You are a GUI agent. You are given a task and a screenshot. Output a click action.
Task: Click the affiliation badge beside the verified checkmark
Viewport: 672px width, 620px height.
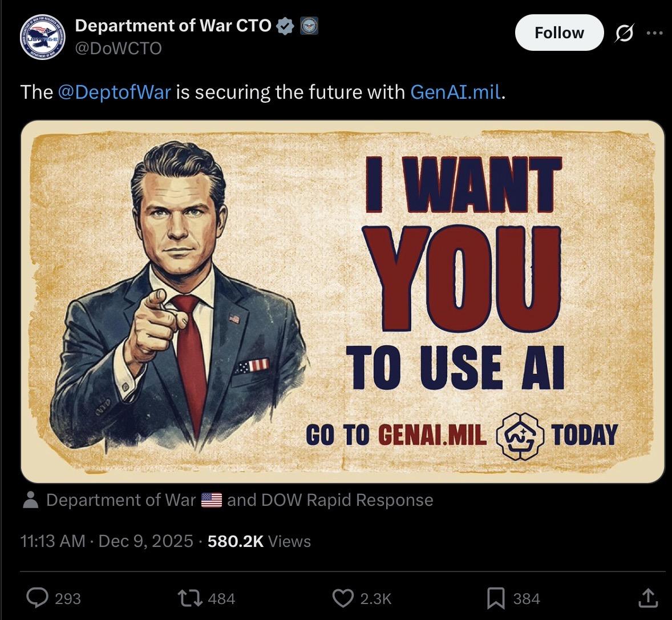pos(309,26)
